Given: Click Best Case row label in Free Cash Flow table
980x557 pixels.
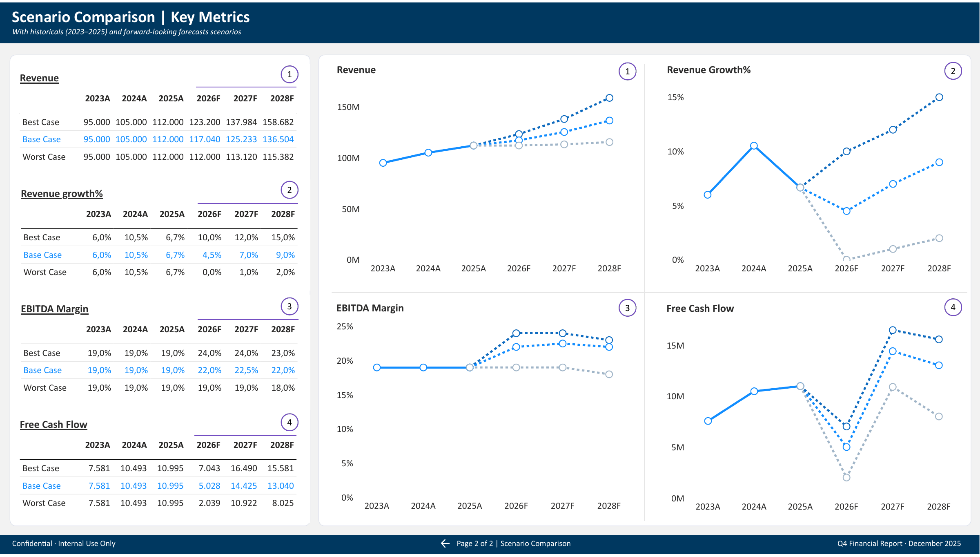Looking at the screenshot, I should (41, 468).
